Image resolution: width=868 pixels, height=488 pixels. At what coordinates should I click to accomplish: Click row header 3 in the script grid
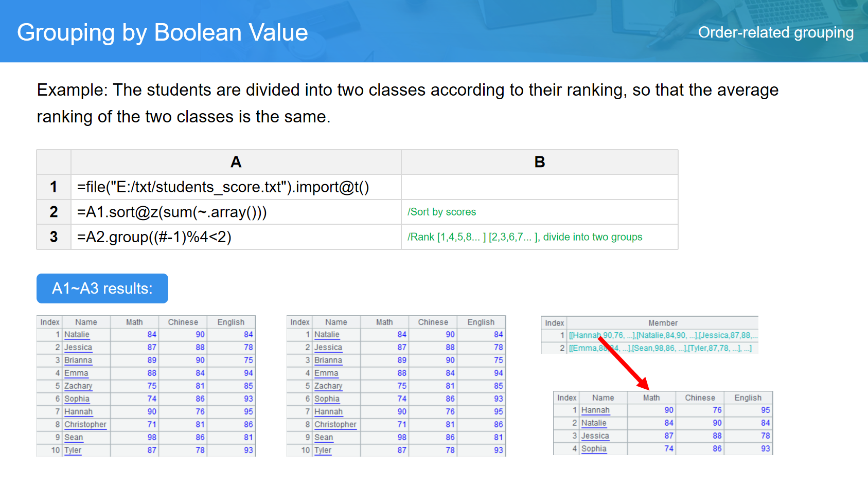(x=54, y=237)
